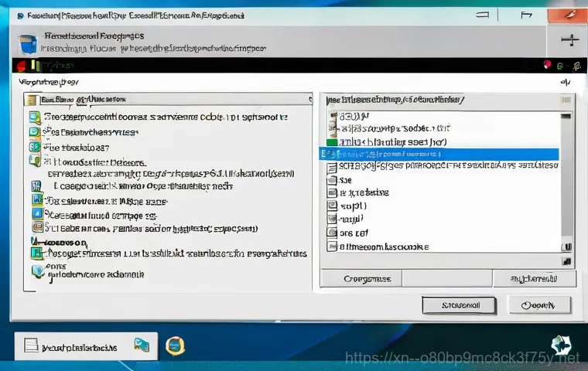Click the plus-shaped icon beside the dialog header
The image size is (588, 371).
pyautogui.click(x=569, y=39)
